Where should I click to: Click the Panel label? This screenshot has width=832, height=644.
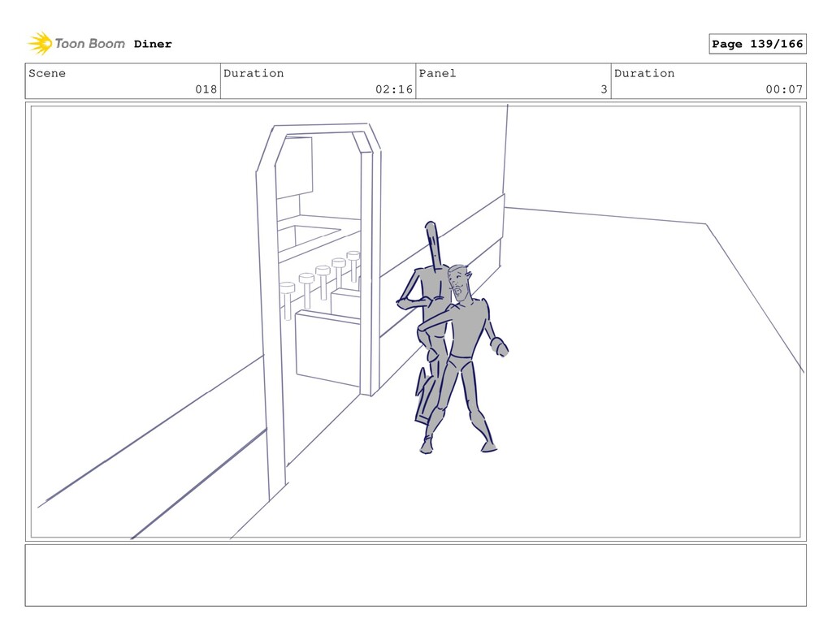[x=437, y=73]
